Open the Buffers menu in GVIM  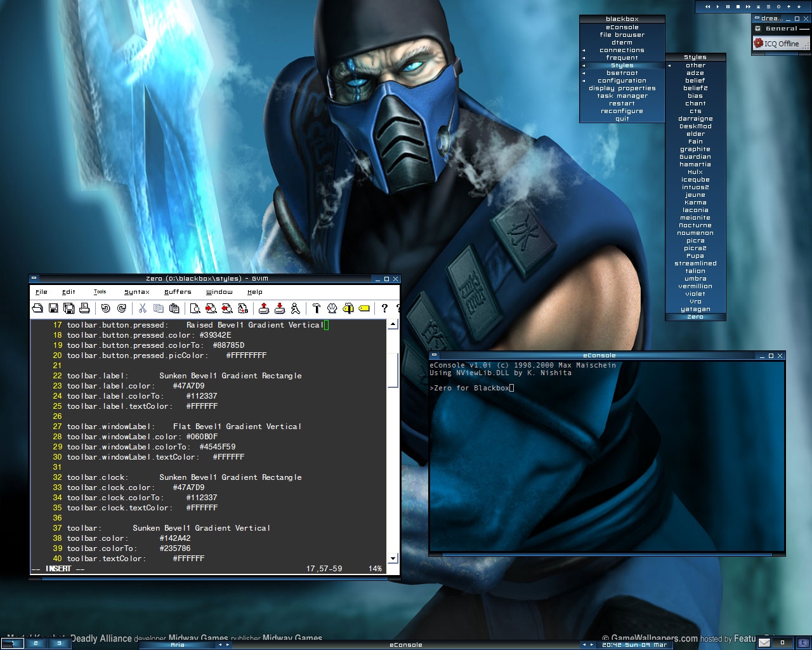[x=178, y=292]
